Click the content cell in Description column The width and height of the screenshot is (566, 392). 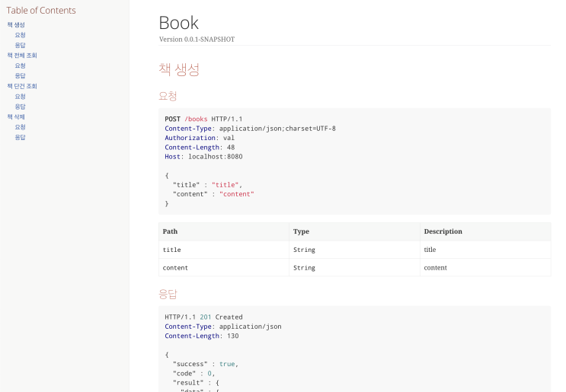pyautogui.click(x=485, y=268)
